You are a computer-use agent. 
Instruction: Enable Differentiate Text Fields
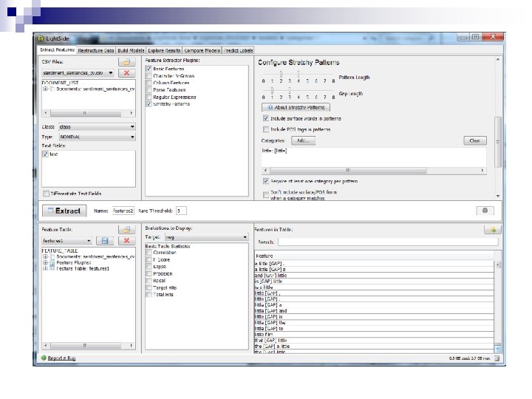pos(46,194)
